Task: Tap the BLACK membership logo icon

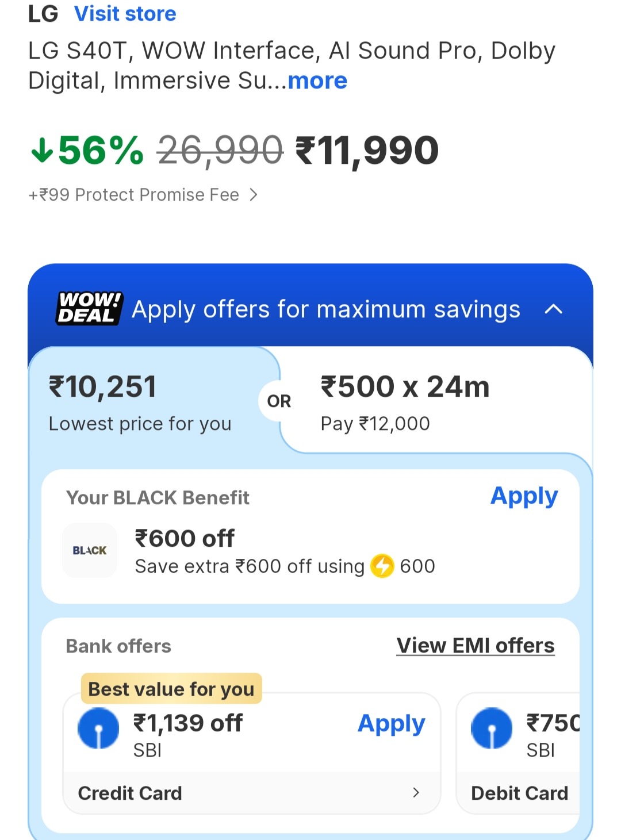Action: tap(90, 550)
